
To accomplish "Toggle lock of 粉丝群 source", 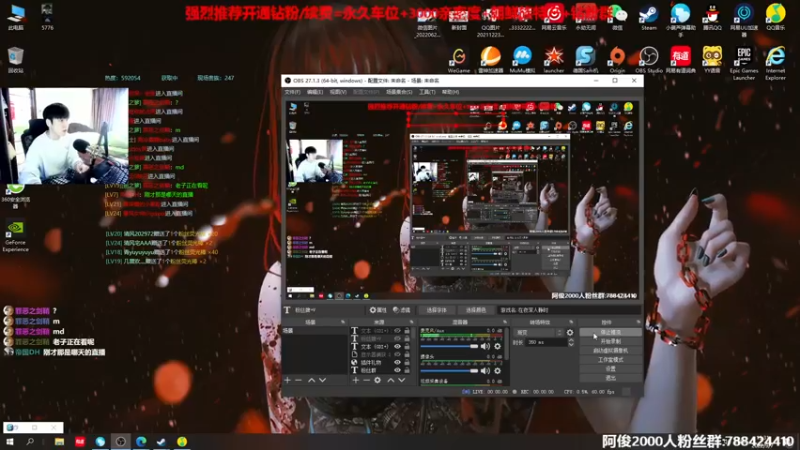I will [x=407, y=370].
